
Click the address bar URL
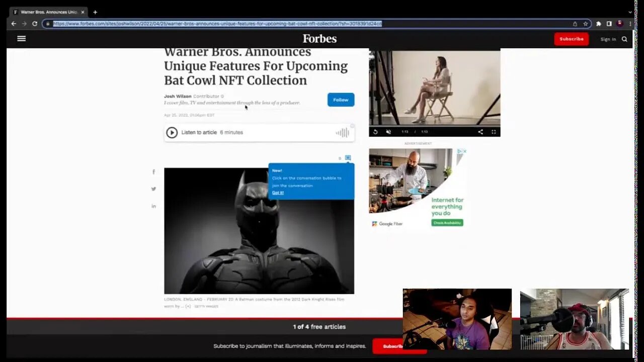(217, 24)
